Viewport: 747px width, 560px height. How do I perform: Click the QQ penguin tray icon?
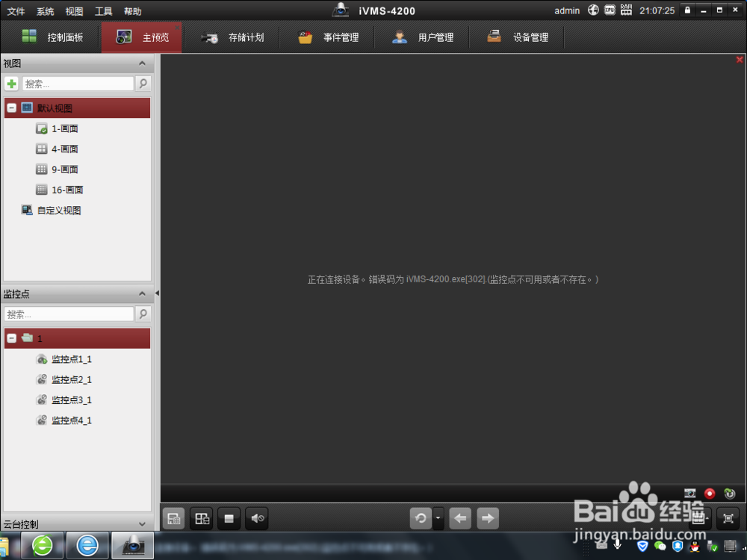pyautogui.click(x=695, y=546)
